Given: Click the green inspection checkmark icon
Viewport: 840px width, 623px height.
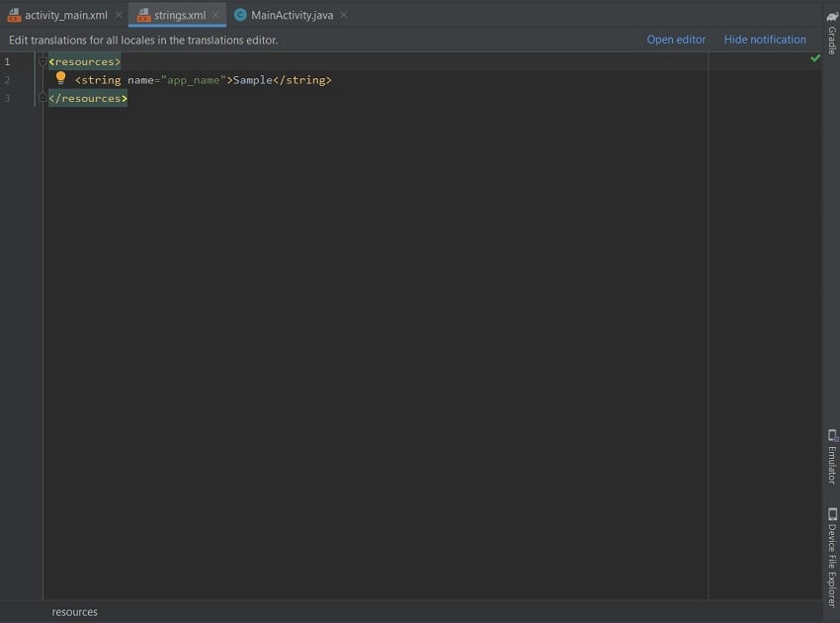Looking at the screenshot, I should click(x=815, y=58).
